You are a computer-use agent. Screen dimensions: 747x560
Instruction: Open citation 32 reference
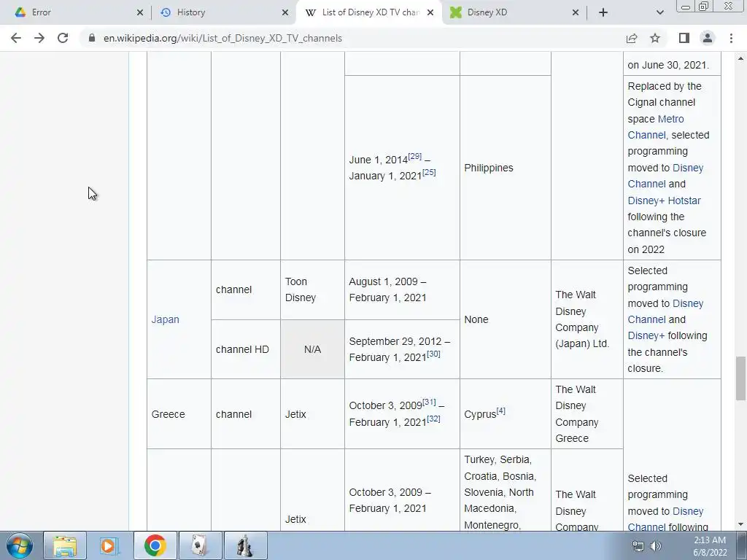pyautogui.click(x=433, y=419)
